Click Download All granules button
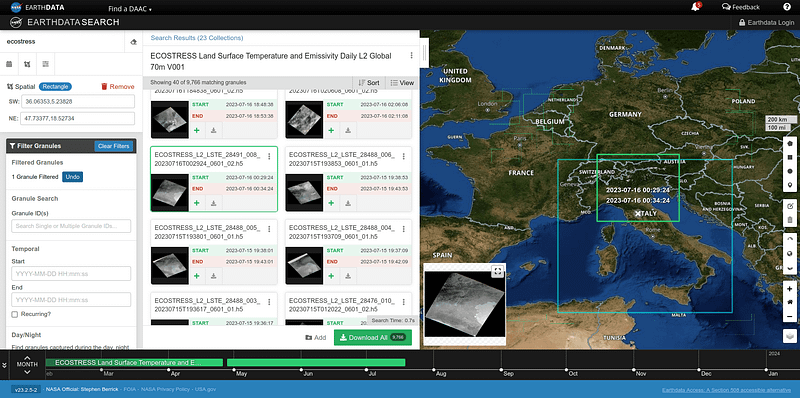Viewport: 800px width, 398px height. 372,337
